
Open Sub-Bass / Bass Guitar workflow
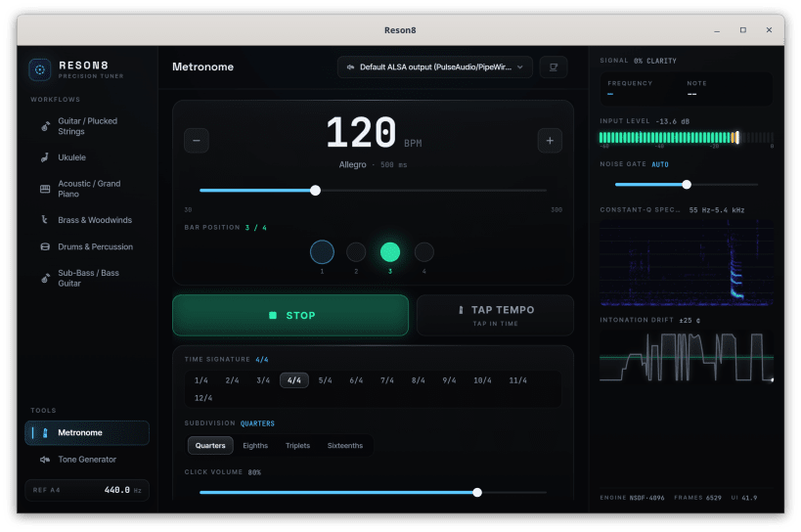[87, 279]
